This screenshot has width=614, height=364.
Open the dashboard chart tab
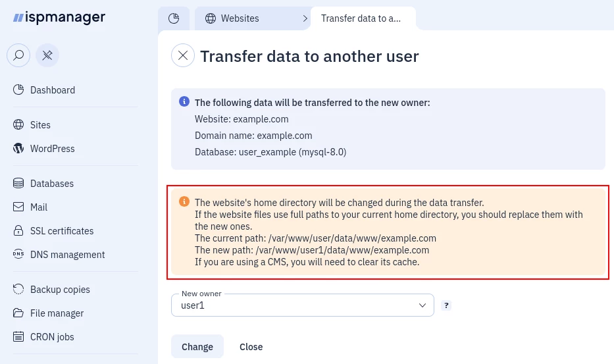coord(174,18)
